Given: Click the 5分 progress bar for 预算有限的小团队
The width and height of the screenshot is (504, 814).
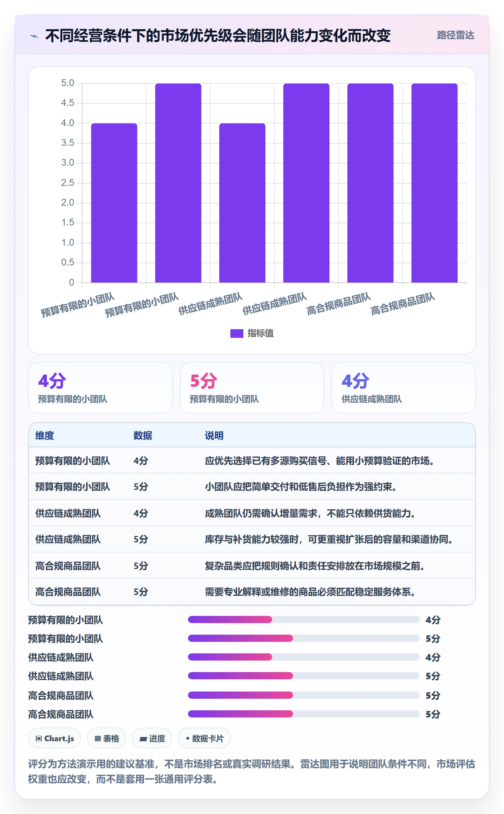Looking at the screenshot, I should tap(304, 638).
